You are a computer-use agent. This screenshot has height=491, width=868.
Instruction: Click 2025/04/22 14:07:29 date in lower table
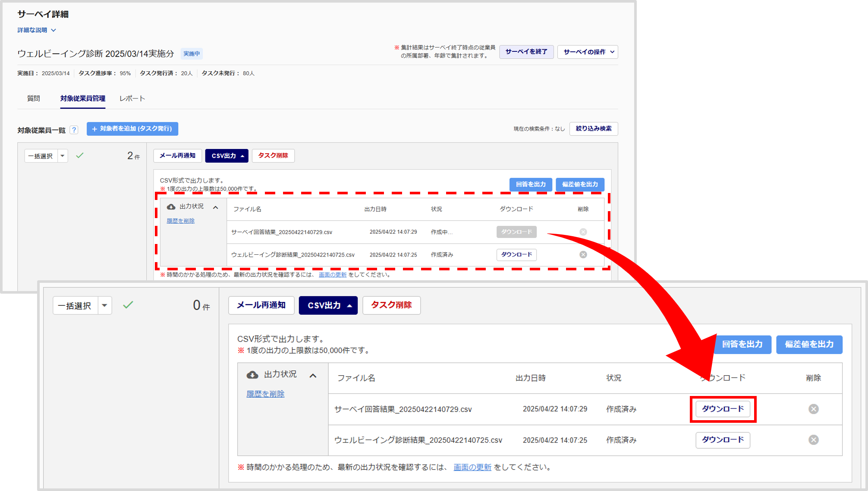click(x=555, y=409)
